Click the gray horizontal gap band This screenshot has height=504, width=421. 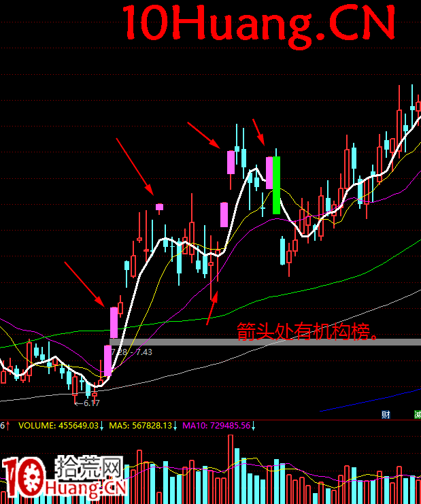click(265, 342)
